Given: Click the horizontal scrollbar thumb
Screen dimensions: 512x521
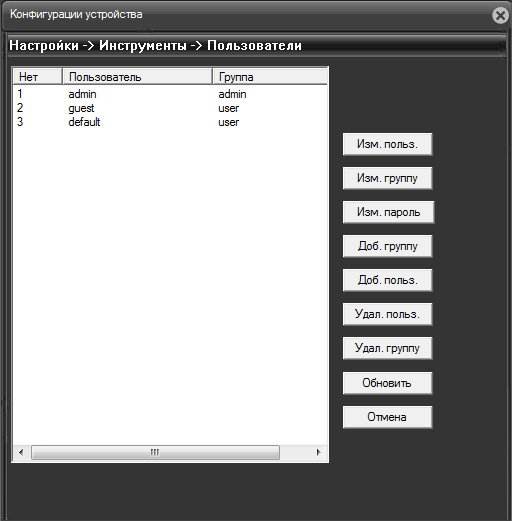Looking at the screenshot, I should 155,453.
